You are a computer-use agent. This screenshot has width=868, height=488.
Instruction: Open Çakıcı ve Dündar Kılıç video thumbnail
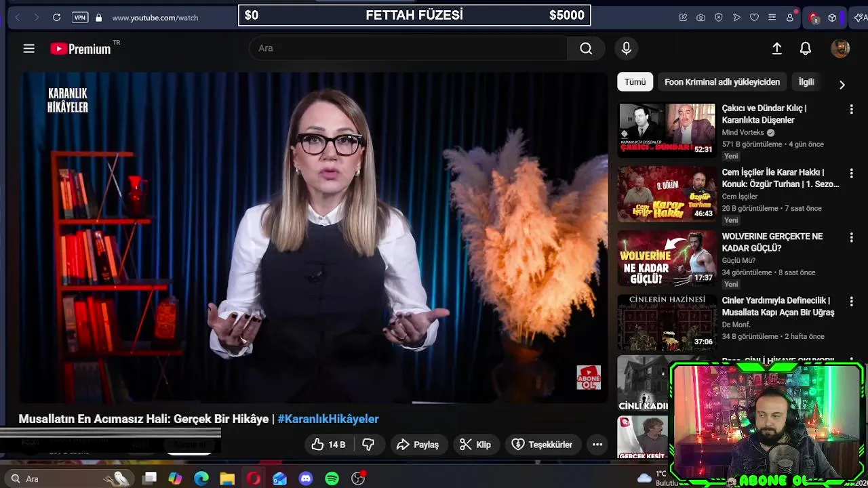tap(667, 130)
